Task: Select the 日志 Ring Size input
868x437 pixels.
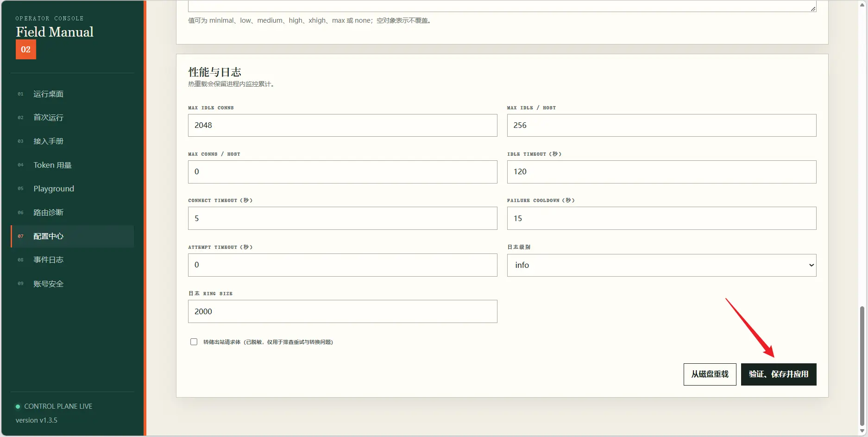Action: (342, 311)
